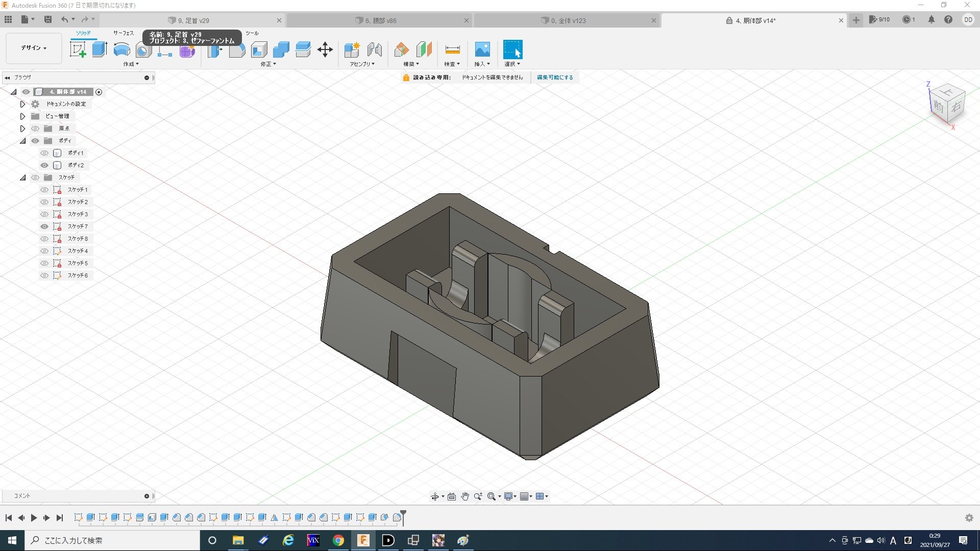Toggle visibility of スケッチ7

click(x=44, y=227)
